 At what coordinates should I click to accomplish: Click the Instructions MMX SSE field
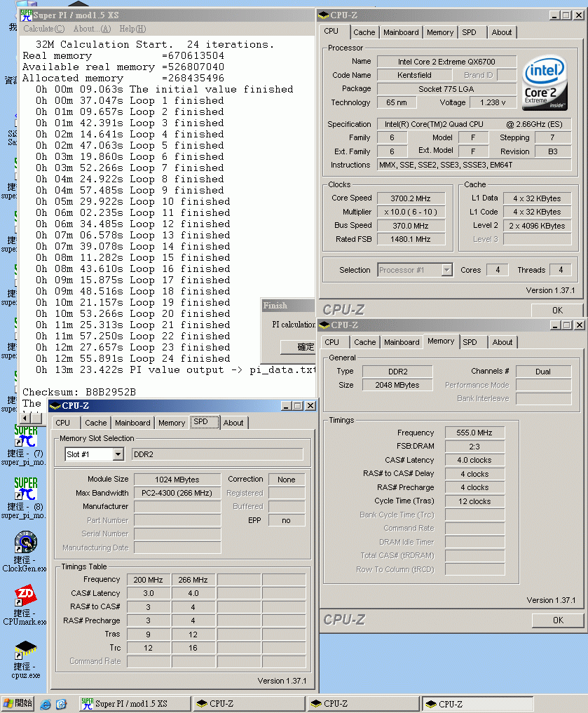(474, 165)
